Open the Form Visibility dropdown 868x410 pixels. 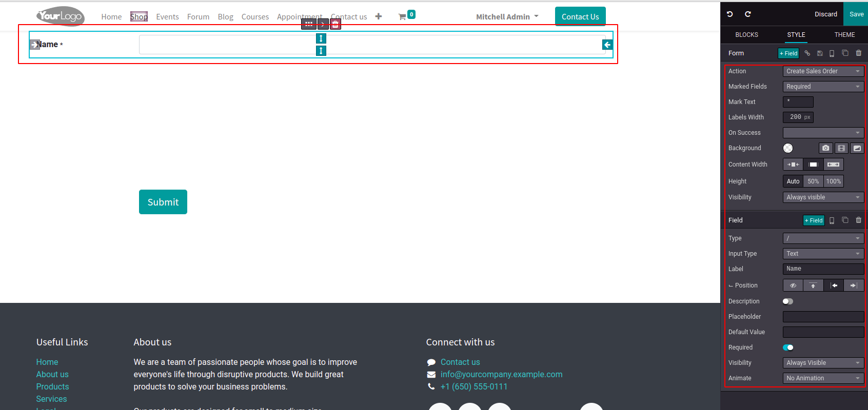[x=823, y=197]
